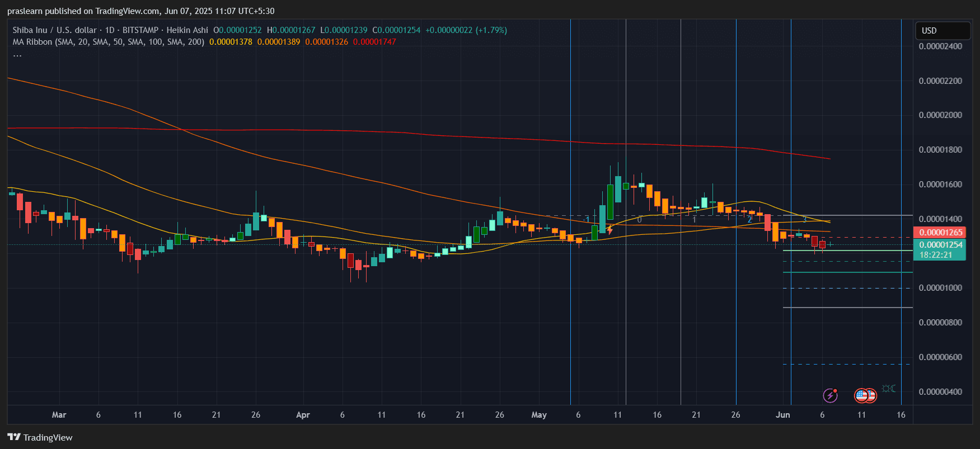Click the Heikin Ashi chart type text
Viewport: 980px width, 449px height.
[x=187, y=30]
